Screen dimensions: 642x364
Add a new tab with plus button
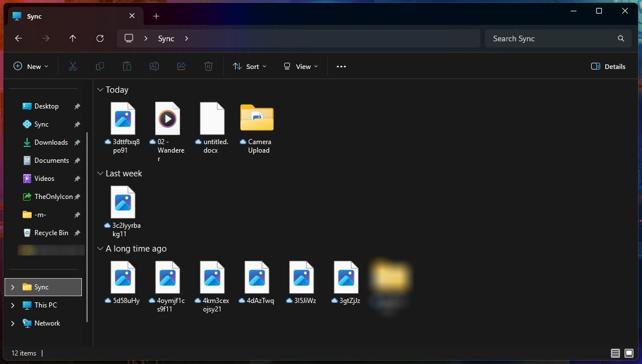(x=156, y=16)
